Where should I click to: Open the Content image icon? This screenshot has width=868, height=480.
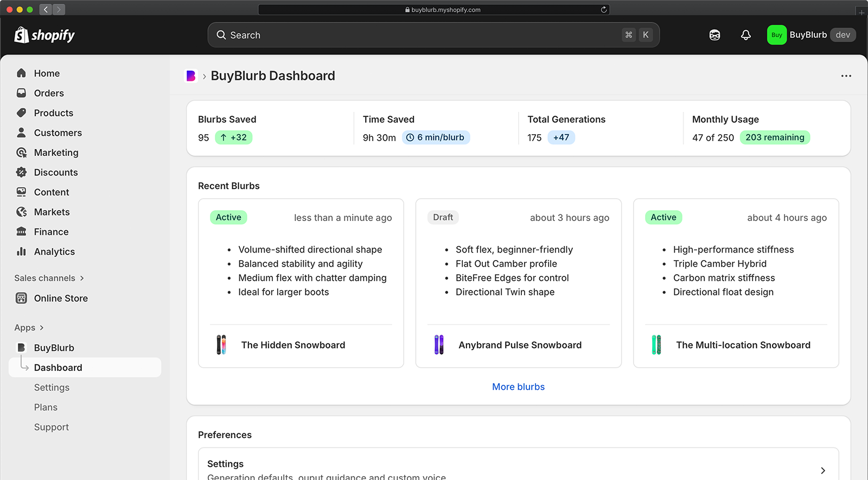coord(21,192)
